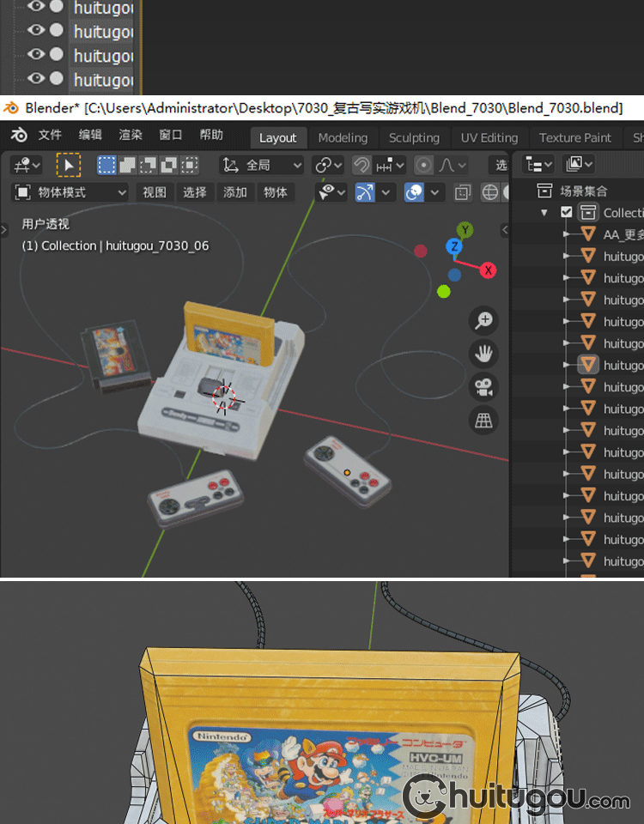Switch perspective/orthographic with the grid icon
Image resolution: width=644 pixels, height=824 pixels.
coord(484,420)
